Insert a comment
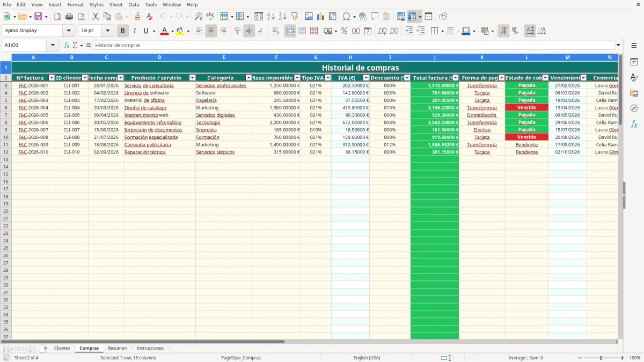 pyautogui.click(x=375, y=17)
